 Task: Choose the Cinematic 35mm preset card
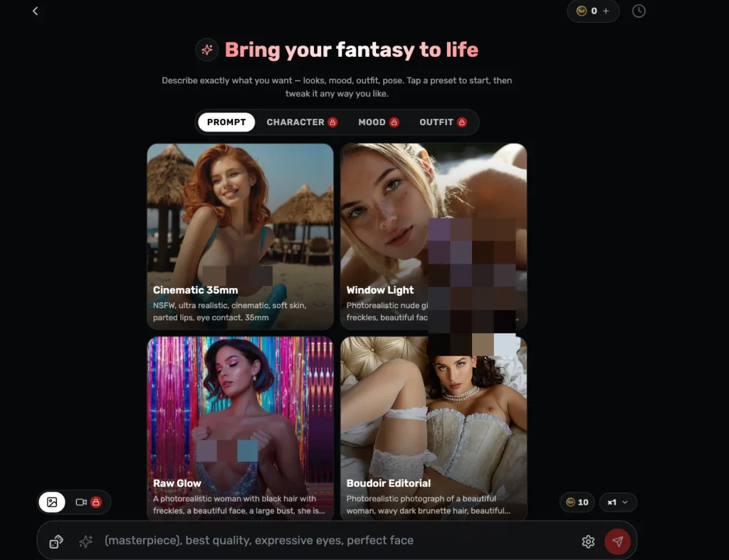coord(240,236)
